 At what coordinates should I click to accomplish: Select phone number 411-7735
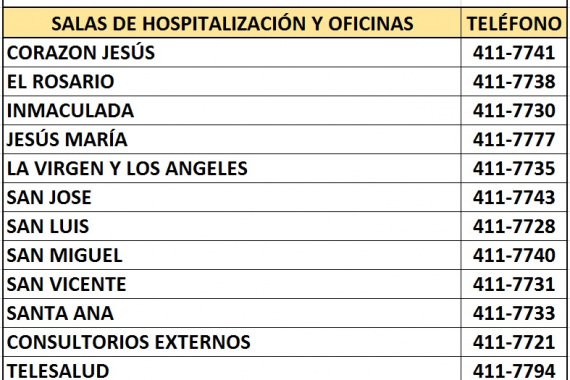pyautogui.click(x=514, y=168)
